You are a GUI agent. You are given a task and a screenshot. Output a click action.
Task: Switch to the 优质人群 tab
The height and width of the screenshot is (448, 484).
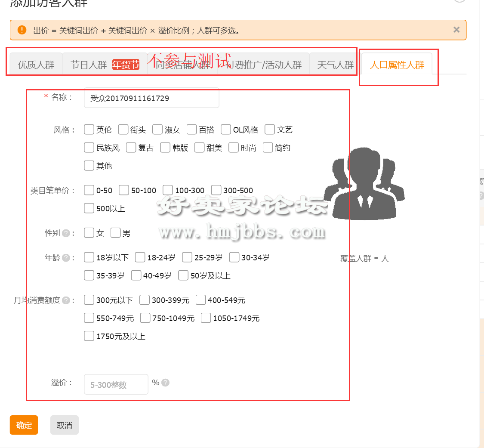[36, 65]
